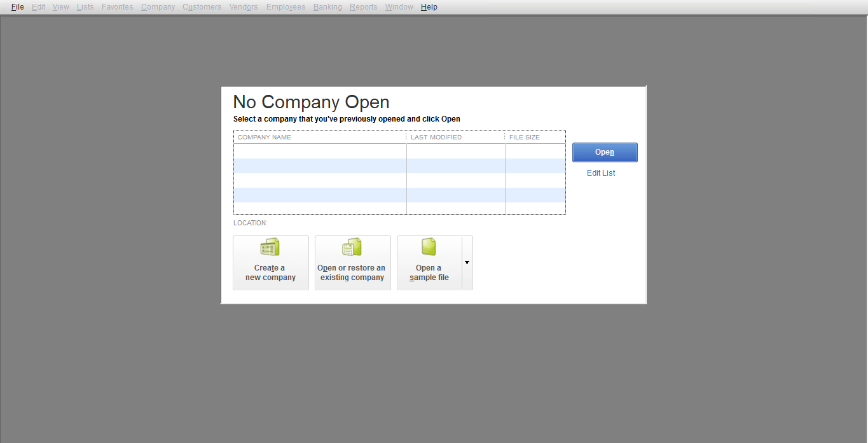Open the Company menu

coord(157,6)
